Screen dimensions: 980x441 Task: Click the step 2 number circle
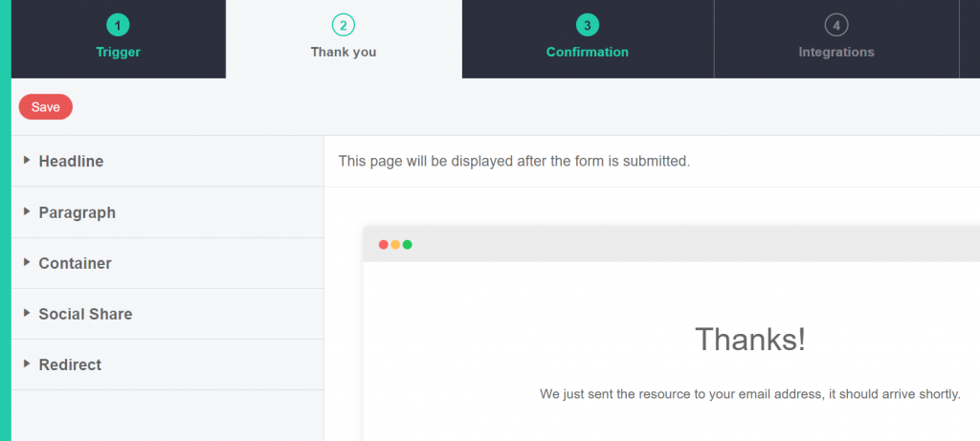click(343, 25)
